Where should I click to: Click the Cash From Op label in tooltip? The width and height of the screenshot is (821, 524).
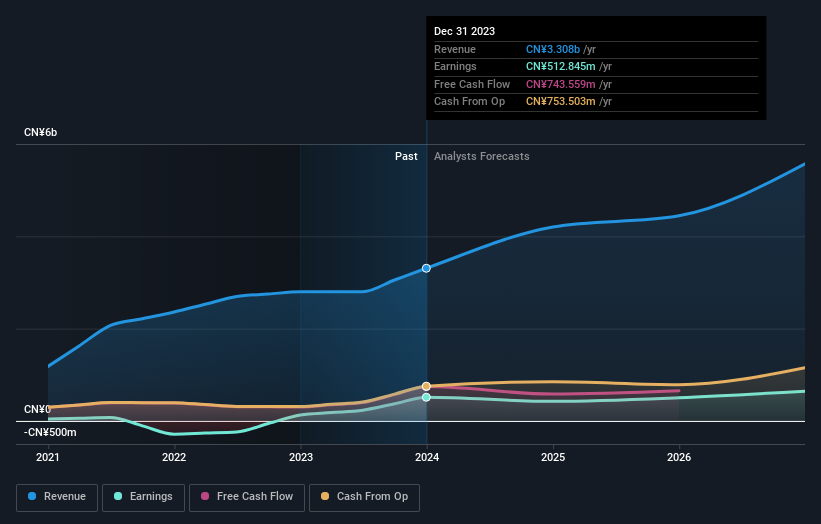point(470,102)
